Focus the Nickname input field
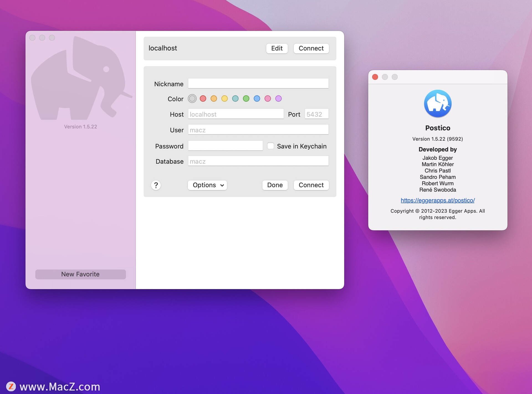The height and width of the screenshot is (394, 532). 258,83
